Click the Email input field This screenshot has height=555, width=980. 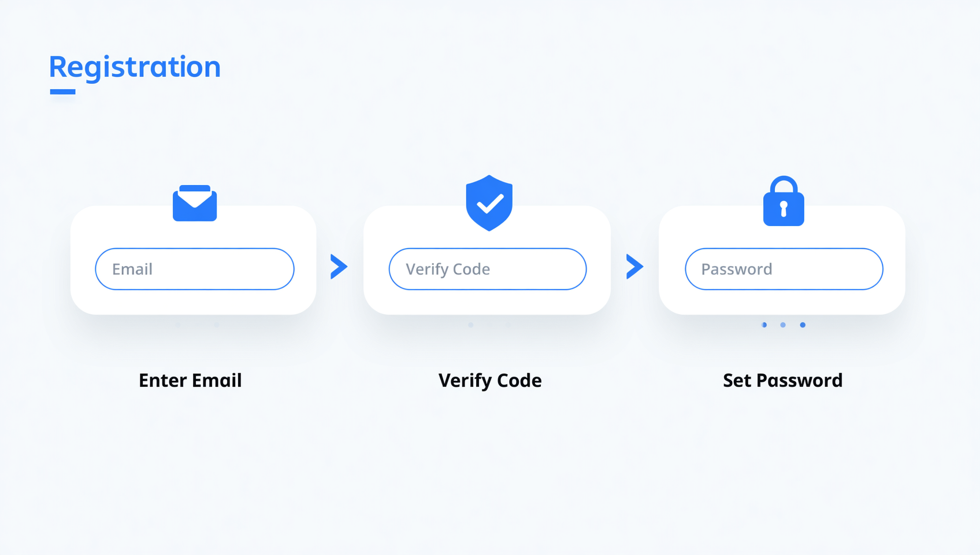click(195, 269)
